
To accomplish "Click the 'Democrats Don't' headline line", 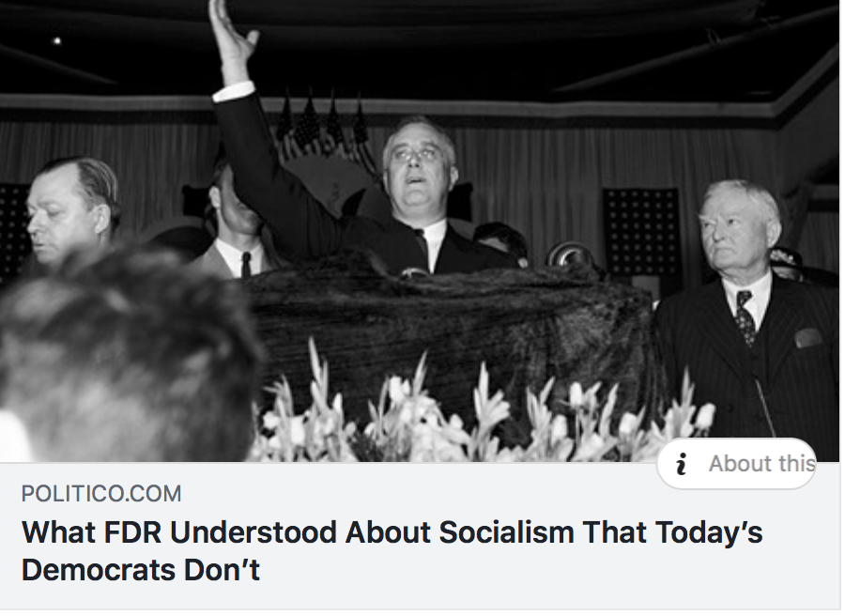I will click(141, 570).
